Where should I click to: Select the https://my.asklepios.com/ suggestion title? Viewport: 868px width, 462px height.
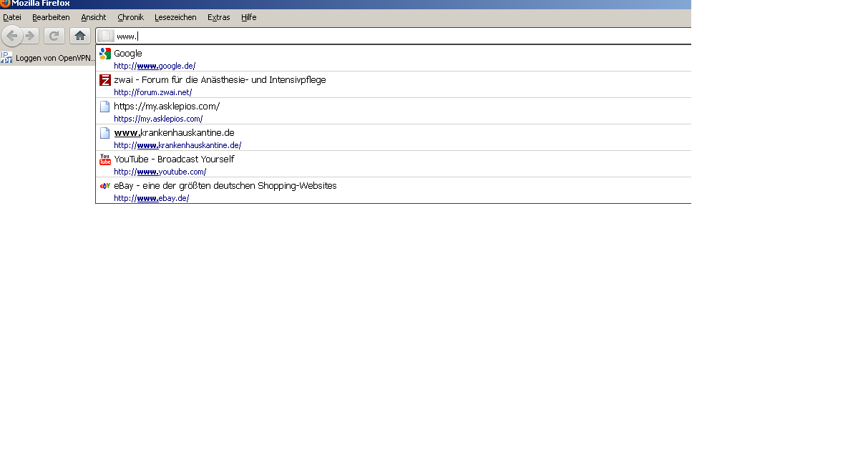click(x=167, y=107)
